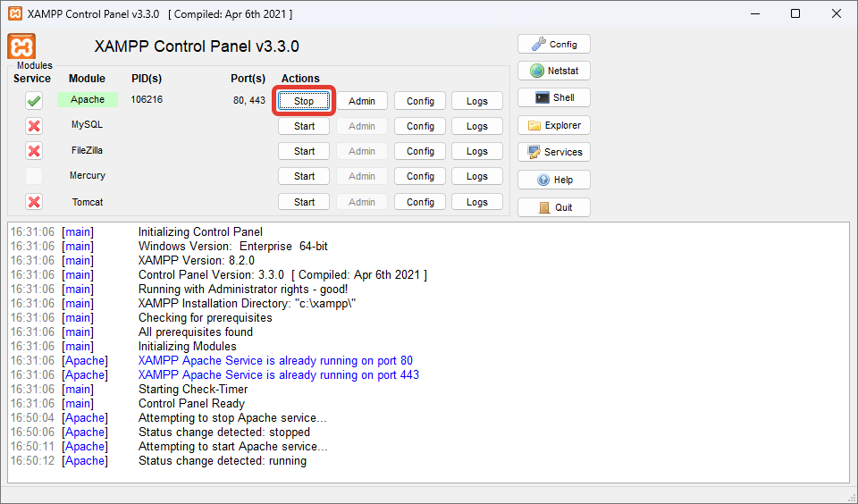Select the Mercury module label

[x=88, y=176]
